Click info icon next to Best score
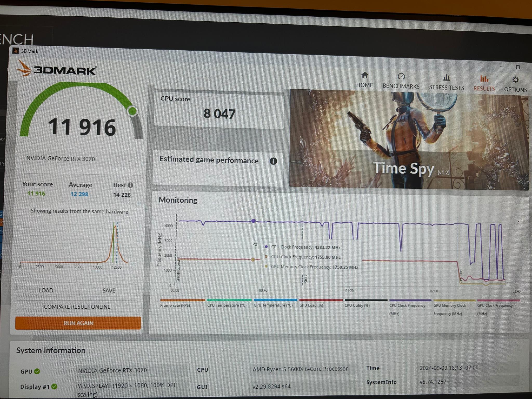This screenshot has height=399, width=532. (130, 185)
